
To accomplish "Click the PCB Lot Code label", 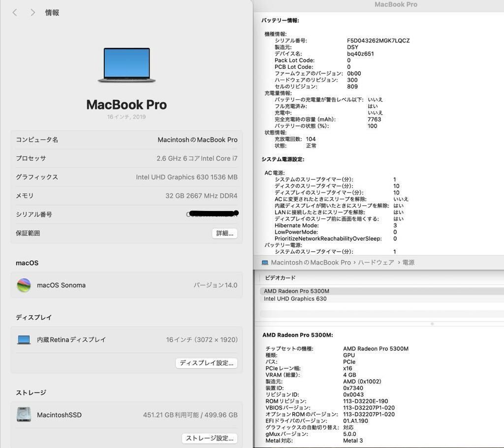I will pos(294,67).
